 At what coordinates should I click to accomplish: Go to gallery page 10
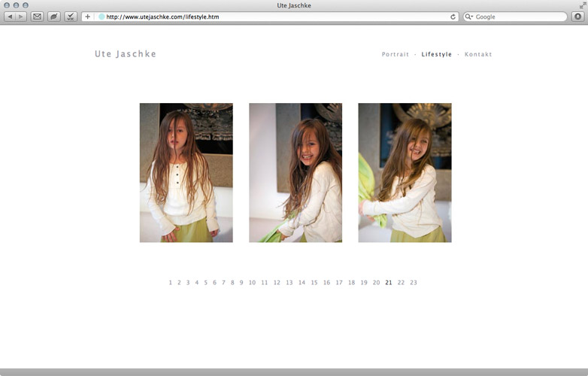pyautogui.click(x=252, y=283)
